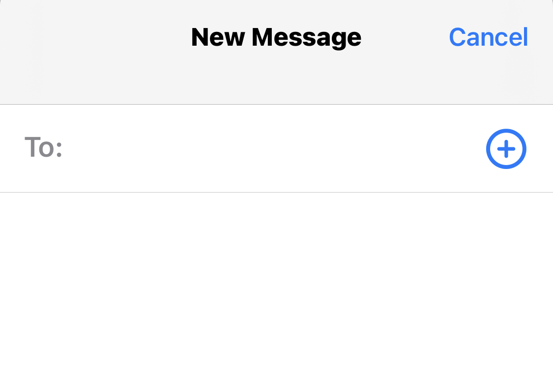
Task: Click the white empty message body region
Action: click(x=276, y=292)
